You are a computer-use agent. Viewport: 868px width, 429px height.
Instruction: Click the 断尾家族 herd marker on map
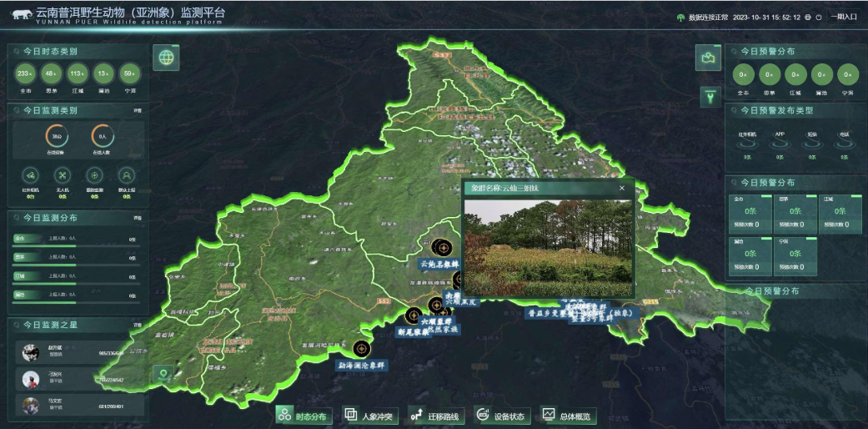[414, 315]
